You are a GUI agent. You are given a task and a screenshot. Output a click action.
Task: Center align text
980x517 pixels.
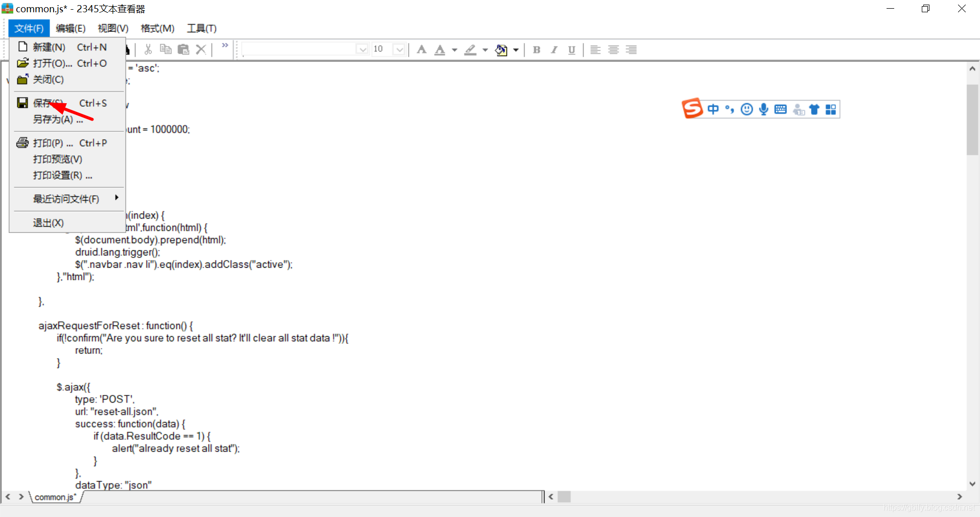click(613, 50)
